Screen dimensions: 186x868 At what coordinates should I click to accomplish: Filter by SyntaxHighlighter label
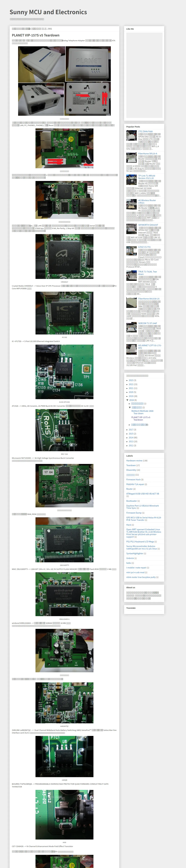135,554
